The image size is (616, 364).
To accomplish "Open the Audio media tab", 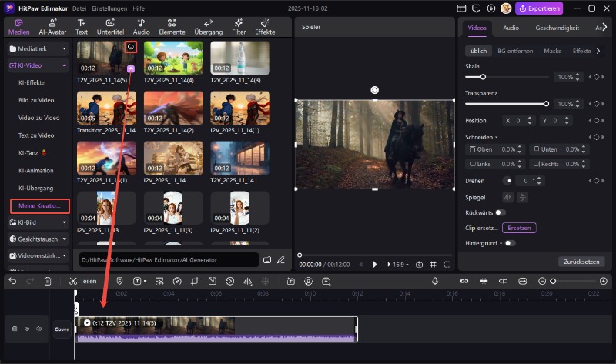I will 141,27.
